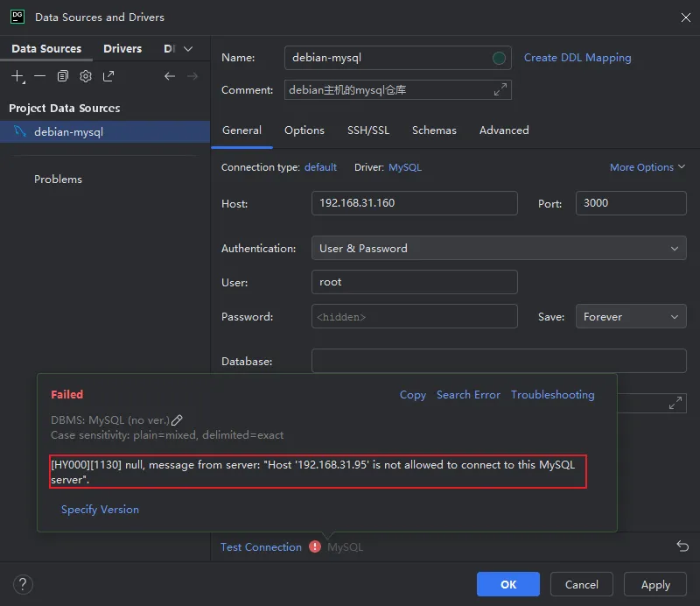700x606 pixels.
Task: Switch to the SSH/SSL tab
Action: tap(368, 130)
